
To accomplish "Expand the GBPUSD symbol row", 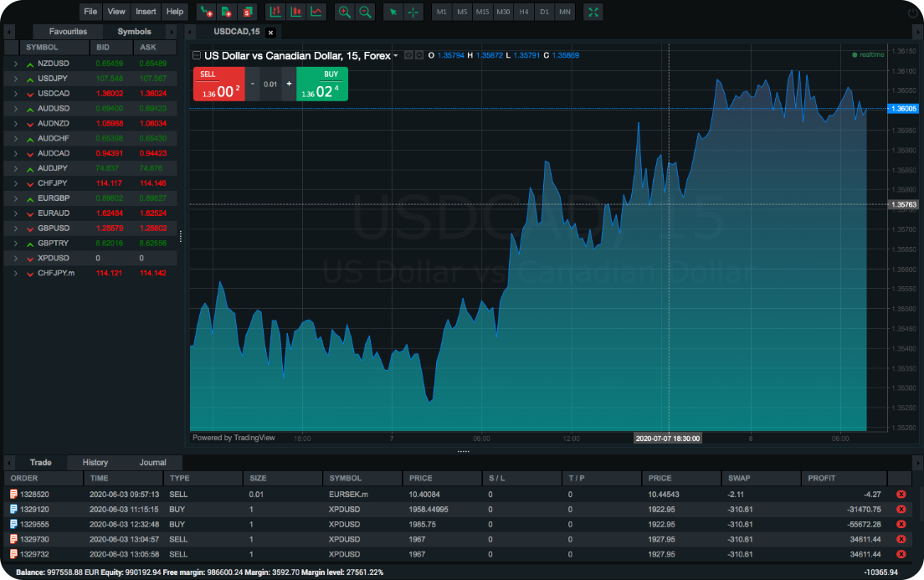I will tap(15, 228).
